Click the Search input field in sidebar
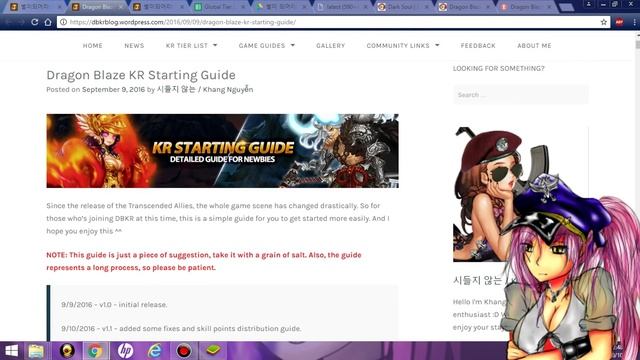Screen dimensions: 640x360 520,95
